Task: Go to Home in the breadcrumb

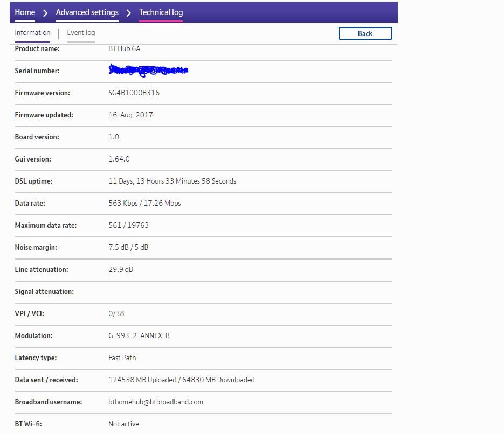Action: (x=25, y=12)
